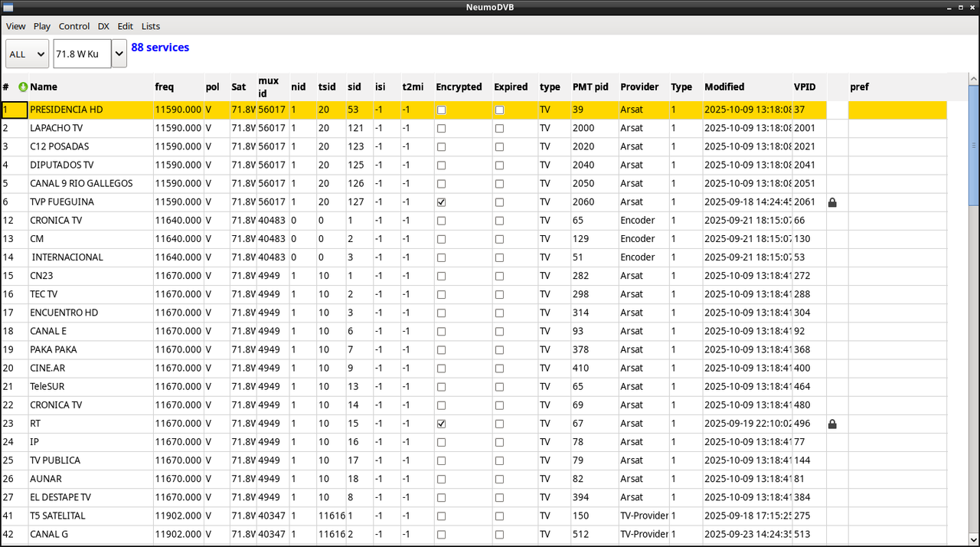Uncheck Encrypted for TVP FUEGUINA
This screenshot has width=980, height=547.
441,202
